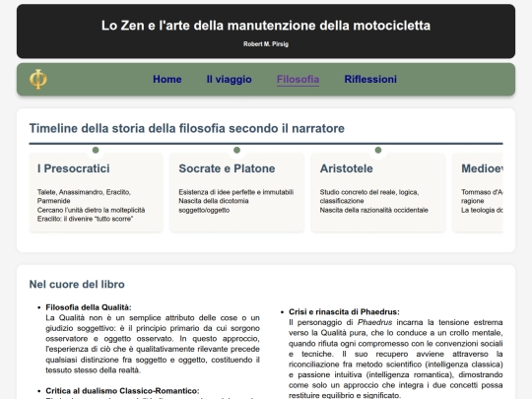Click the Filosofia della Qualità bullet title
The height and width of the screenshot is (399, 532).
pos(89,307)
